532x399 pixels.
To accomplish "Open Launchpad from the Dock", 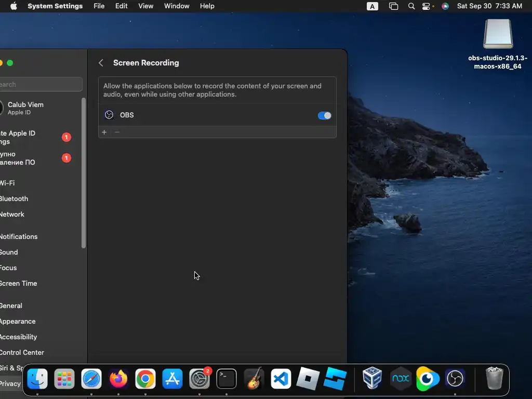I will tap(64, 379).
